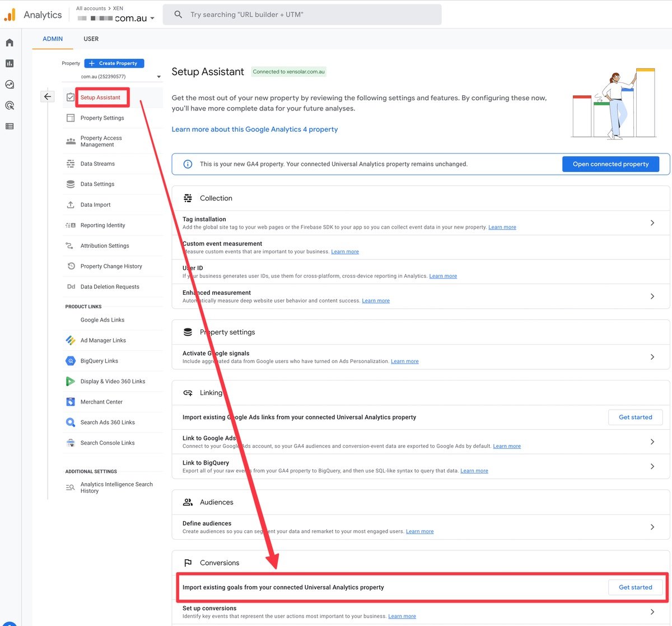Open the account switcher dropdown arrow
This screenshot has width=672, height=626.
(x=152, y=18)
